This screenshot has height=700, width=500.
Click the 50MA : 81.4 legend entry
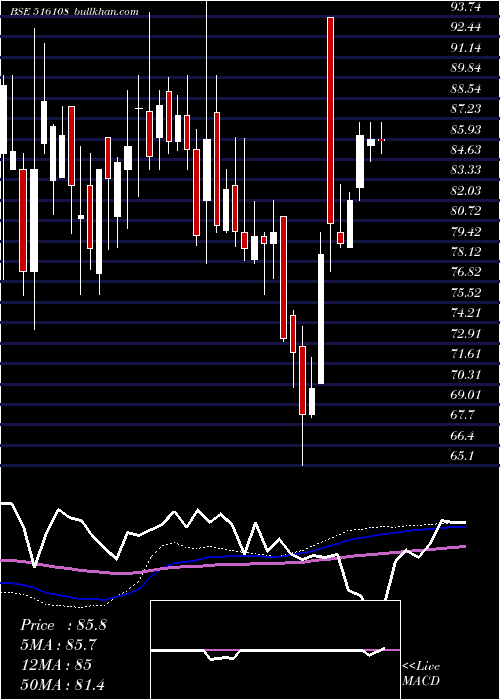62,684
